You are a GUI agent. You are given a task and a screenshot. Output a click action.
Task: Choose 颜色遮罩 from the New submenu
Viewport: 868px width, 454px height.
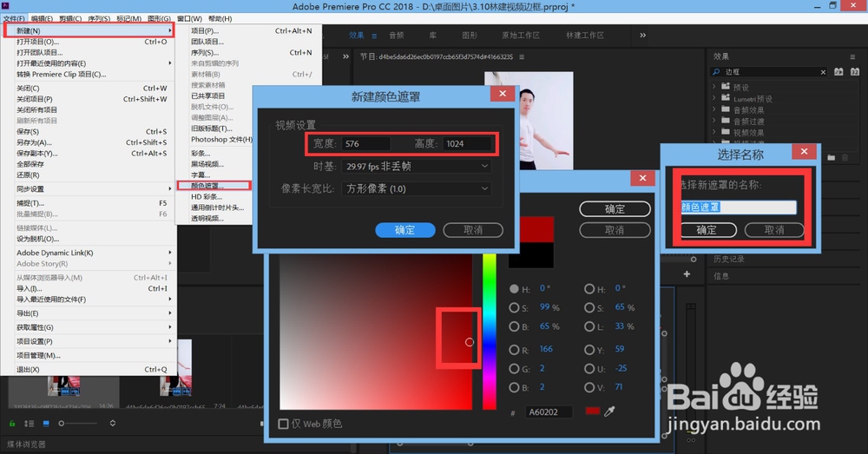click(214, 186)
